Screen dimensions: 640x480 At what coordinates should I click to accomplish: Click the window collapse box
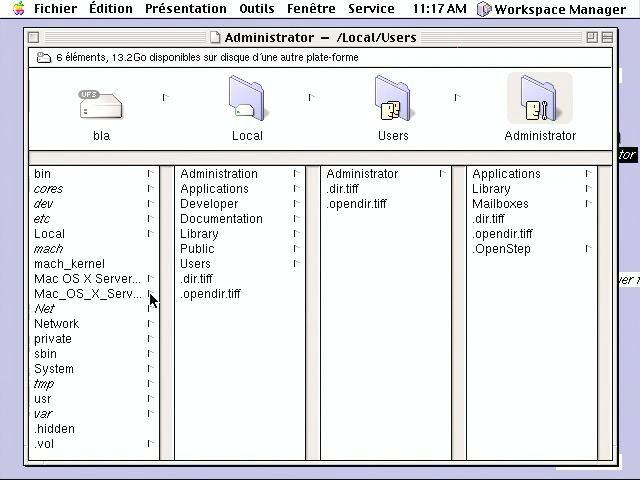(x=607, y=38)
